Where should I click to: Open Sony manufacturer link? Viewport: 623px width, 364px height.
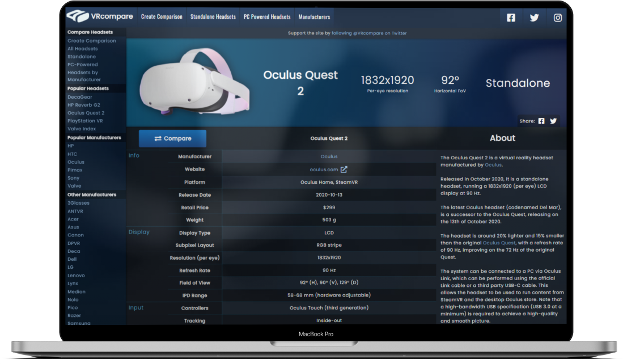[x=74, y=178]
